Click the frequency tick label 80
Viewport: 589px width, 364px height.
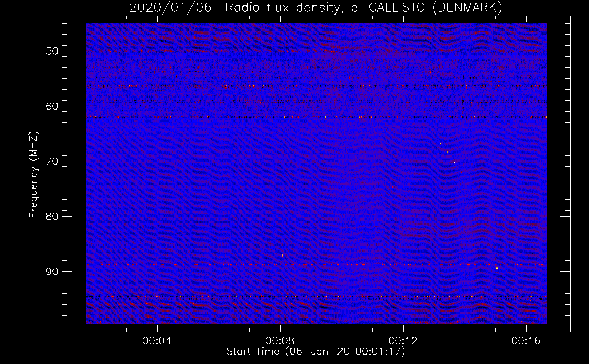52,217
